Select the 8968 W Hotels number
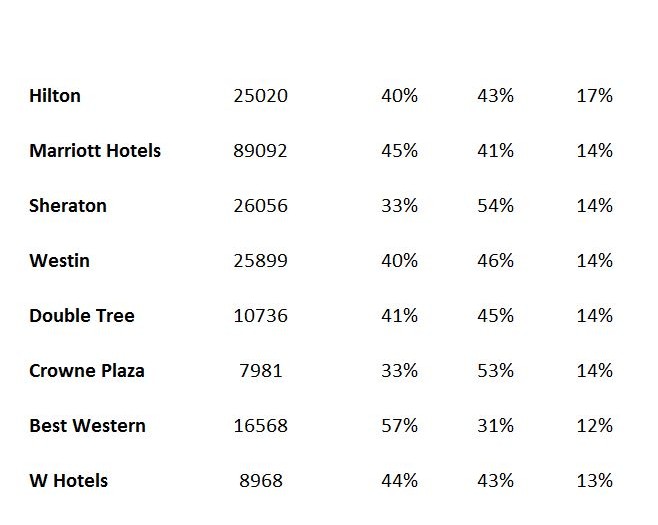This screenshot has width=658, height=525. (261, 481)
